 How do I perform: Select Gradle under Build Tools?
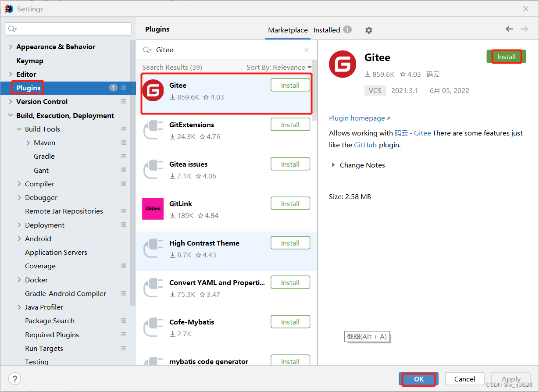pyautogui.click(x=44, y=157)
